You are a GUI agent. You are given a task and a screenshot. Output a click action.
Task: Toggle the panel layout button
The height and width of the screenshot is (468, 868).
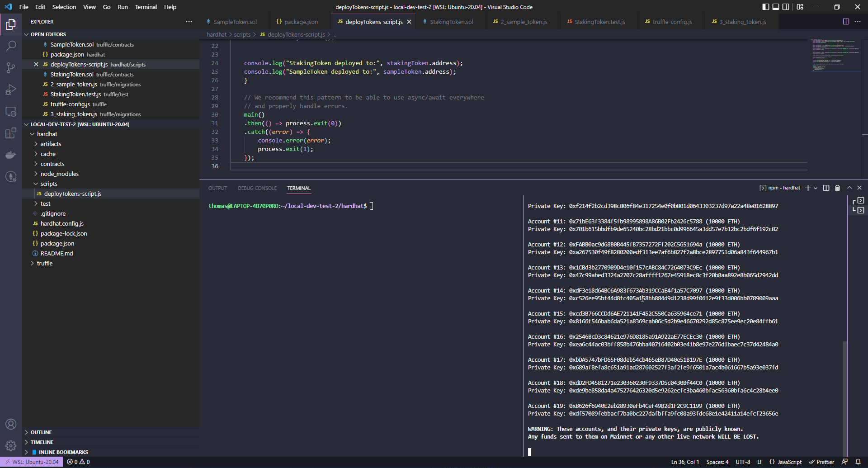click(x=776, y=7)
